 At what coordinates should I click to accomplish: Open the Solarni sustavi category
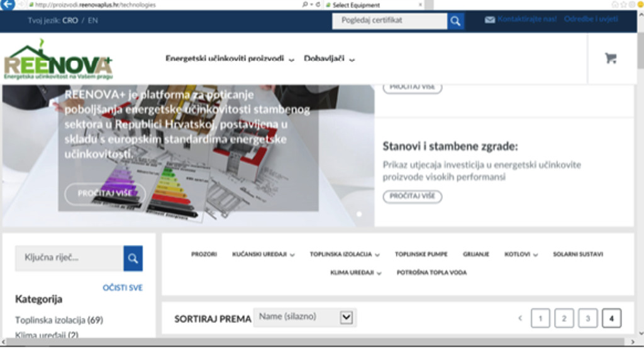coord(577,254)
